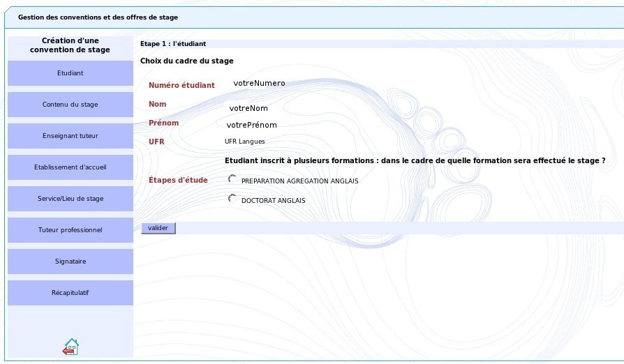The height and width of the screenshot is (364, 624).
Task: Click the Etape 1 : l'étudiant header
Action: pos(173,44)
